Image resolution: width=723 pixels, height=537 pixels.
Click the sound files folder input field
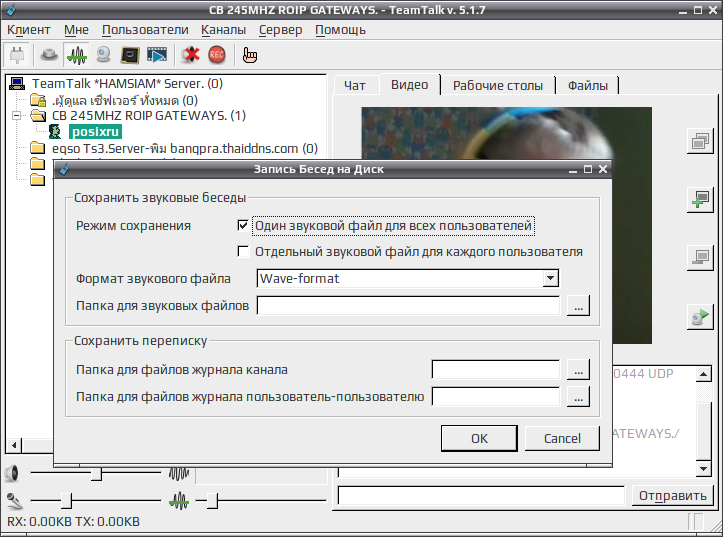(408, 306)
